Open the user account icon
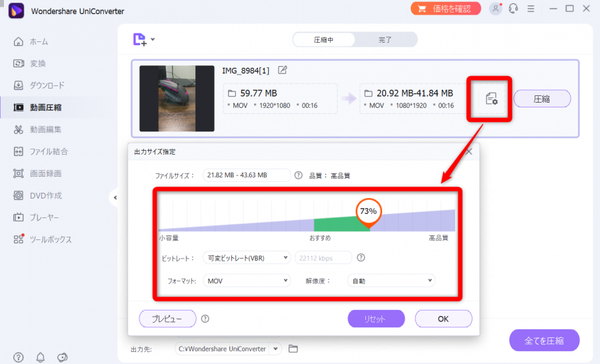 (496, 8)
